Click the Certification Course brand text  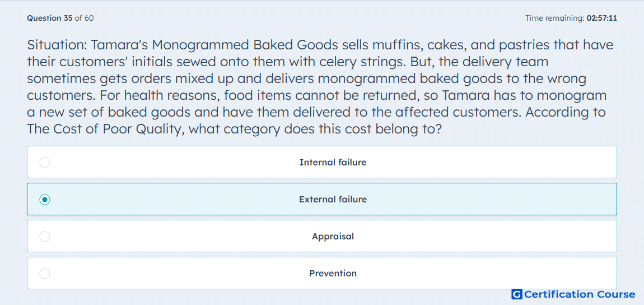tap(580, 294)
